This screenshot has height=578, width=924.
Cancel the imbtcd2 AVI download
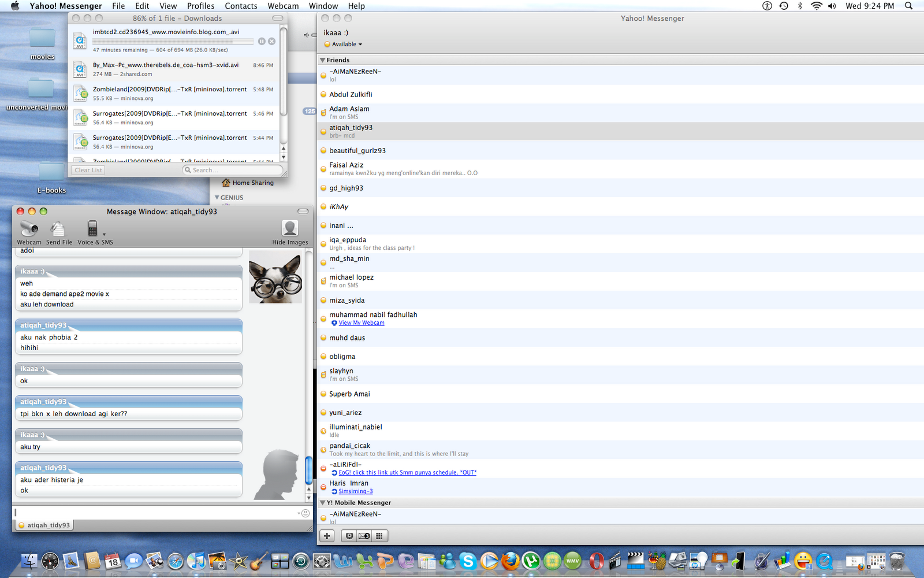tap(271, 41)
